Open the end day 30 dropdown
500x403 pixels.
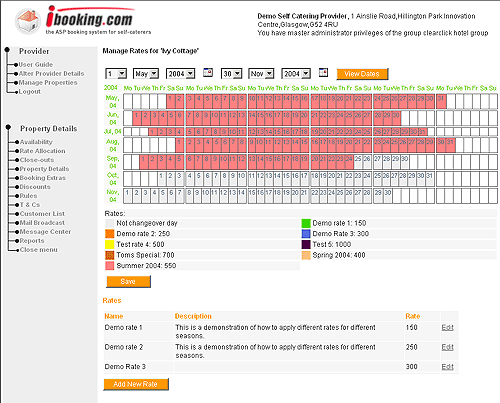point(231,74)
